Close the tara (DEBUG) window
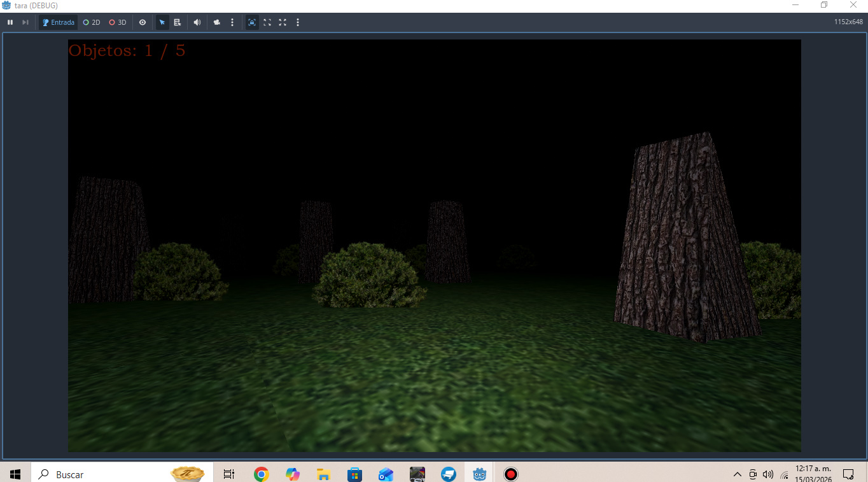 (853, 5)
